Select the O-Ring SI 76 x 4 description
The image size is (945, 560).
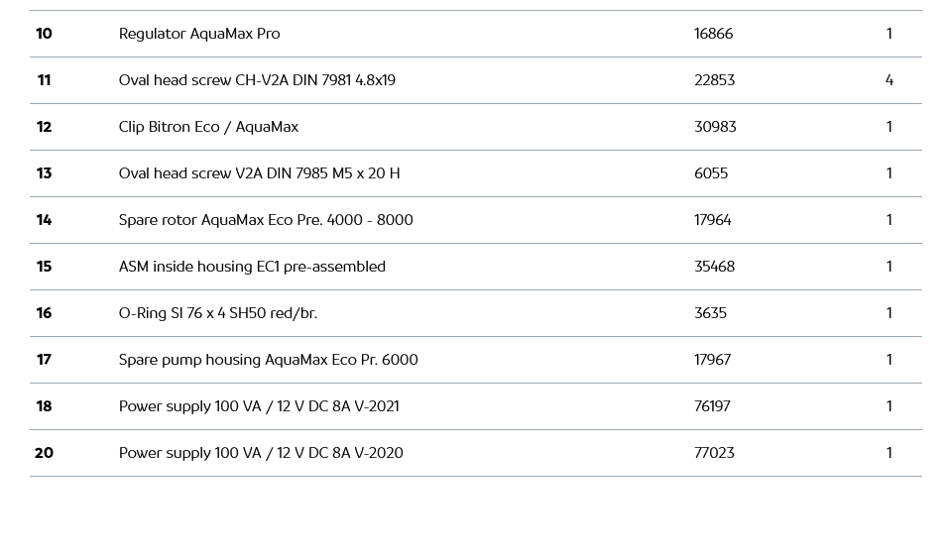click(x=218, y=313)
